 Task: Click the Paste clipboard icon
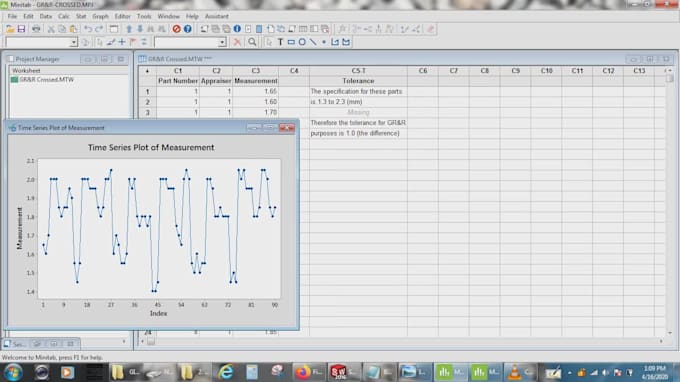coord(73,29)
